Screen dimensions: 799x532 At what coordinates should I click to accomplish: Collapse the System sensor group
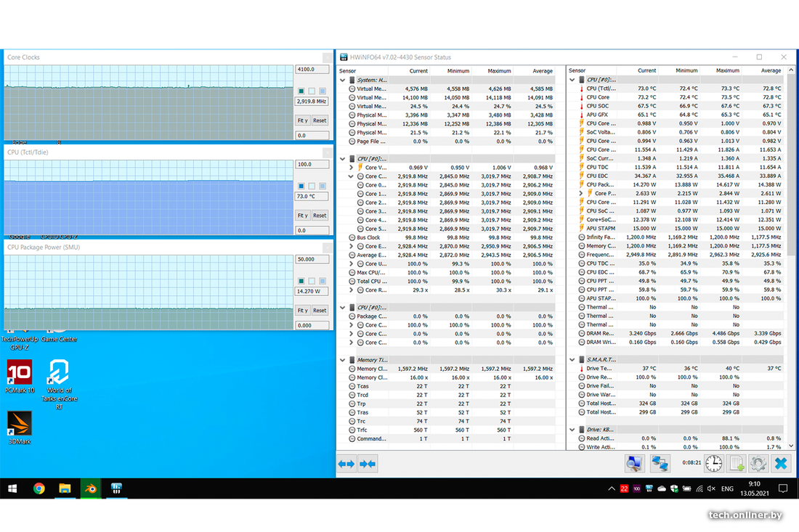(343, 80)
